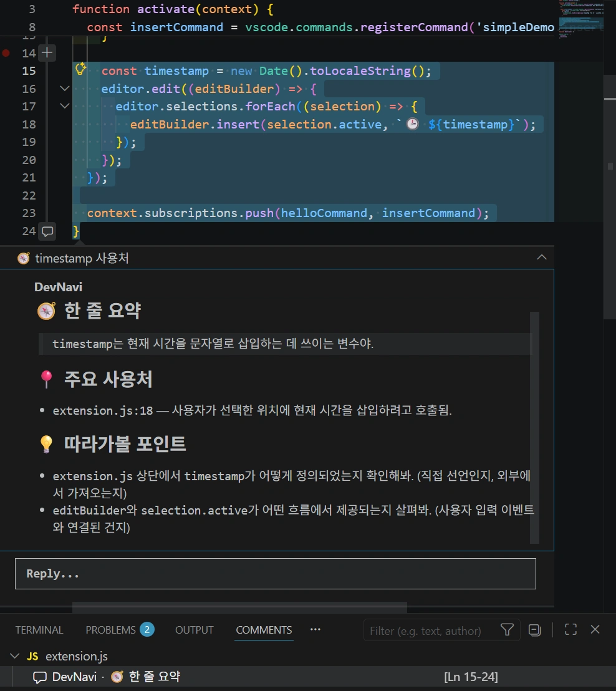Collapse the extension.js comments tree node

pos(14,656)
